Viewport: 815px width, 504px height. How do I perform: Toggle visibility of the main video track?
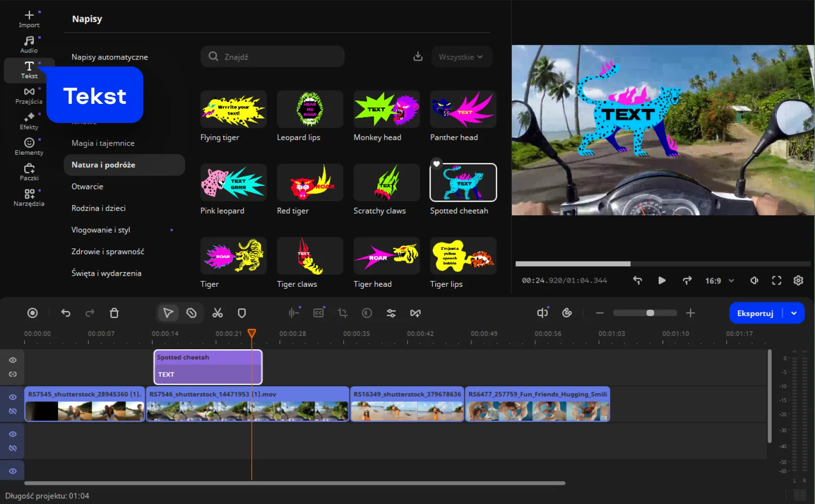point(13,397)
